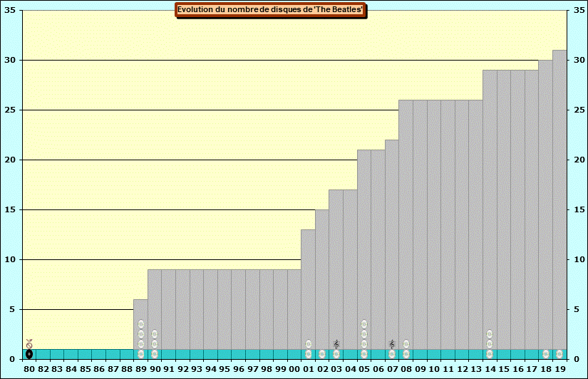The height and width of the screenshot is (379, 588).
Task: Click the x-axis year label 01
Action: tap(308, 369)
